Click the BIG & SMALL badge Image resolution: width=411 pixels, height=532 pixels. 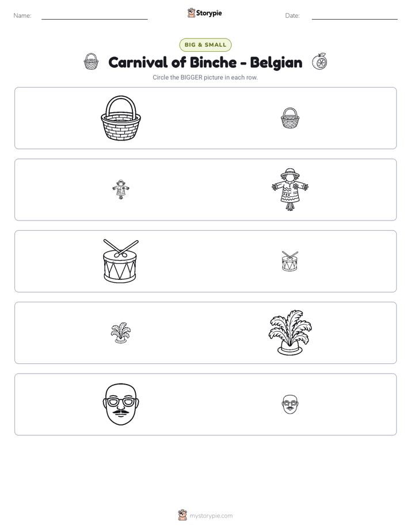(205, 45)
